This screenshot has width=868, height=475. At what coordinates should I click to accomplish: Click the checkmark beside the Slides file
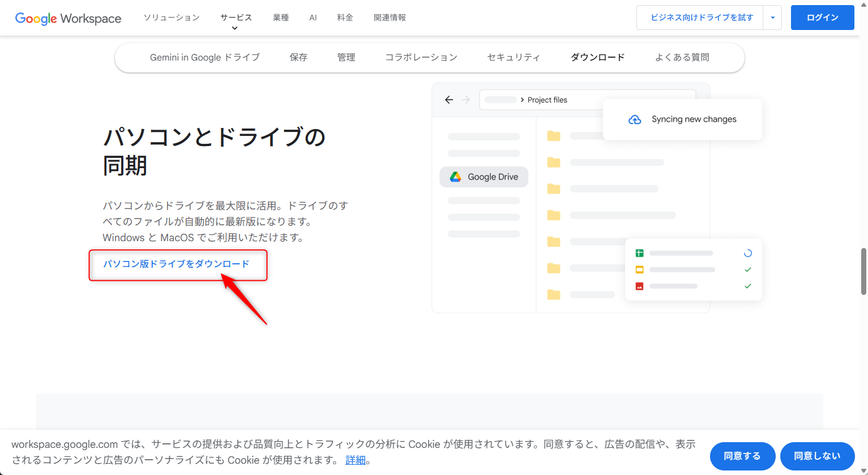pos(747,269)
